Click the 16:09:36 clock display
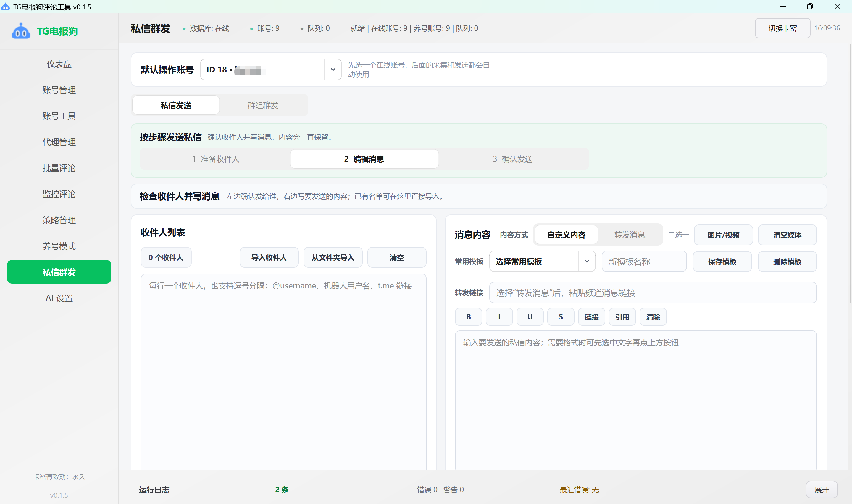Image resolution: width=852 pixels, height=504 pixels. (827, 28)
